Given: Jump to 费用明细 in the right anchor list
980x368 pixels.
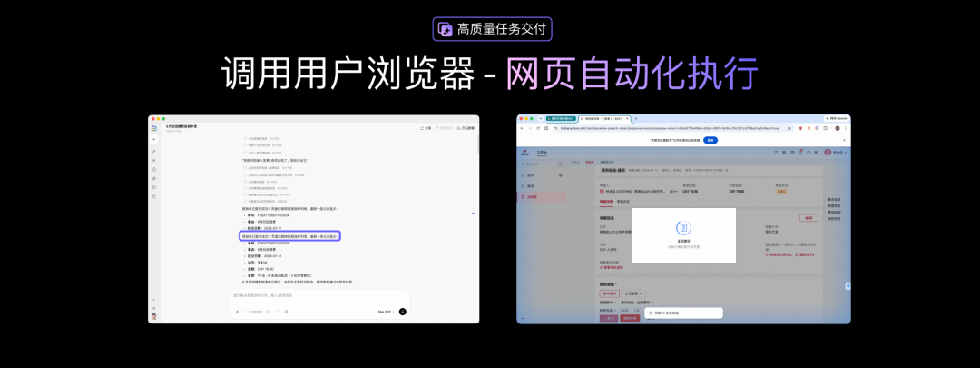Looking at the screenshot, I should (836, 212).
